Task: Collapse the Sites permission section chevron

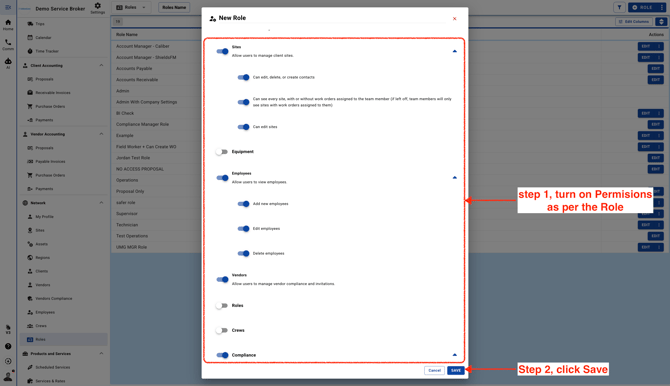Action: 455,51
